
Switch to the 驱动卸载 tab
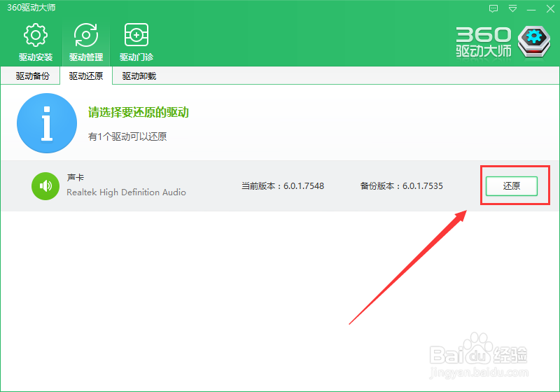coord(139,76)
